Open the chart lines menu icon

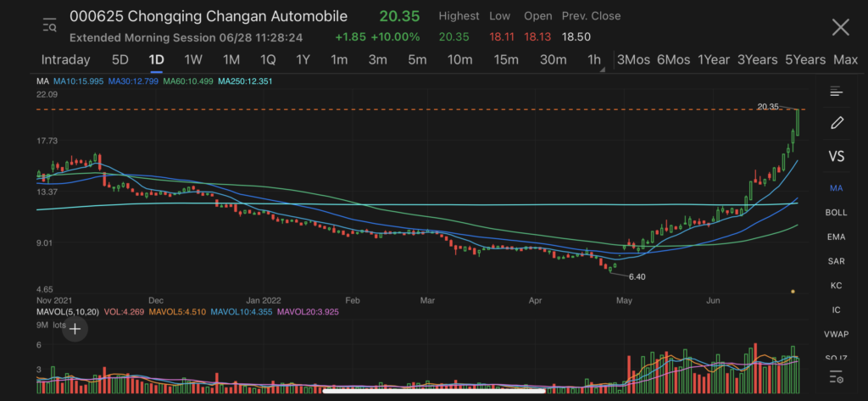836,92
